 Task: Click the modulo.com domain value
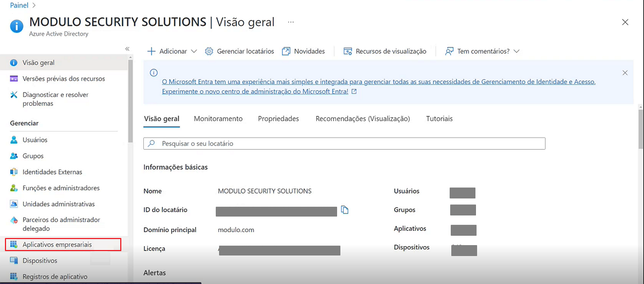coord(236,230)
